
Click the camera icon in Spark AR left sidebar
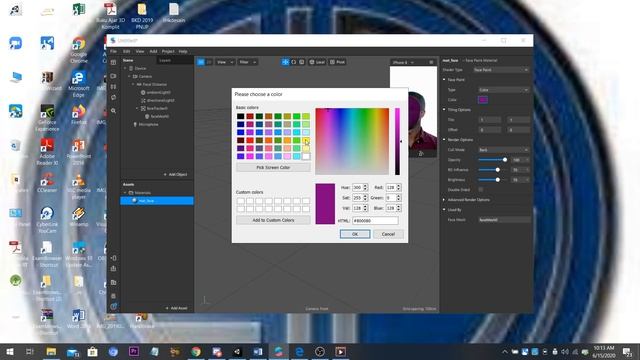[x=113, y=76]
